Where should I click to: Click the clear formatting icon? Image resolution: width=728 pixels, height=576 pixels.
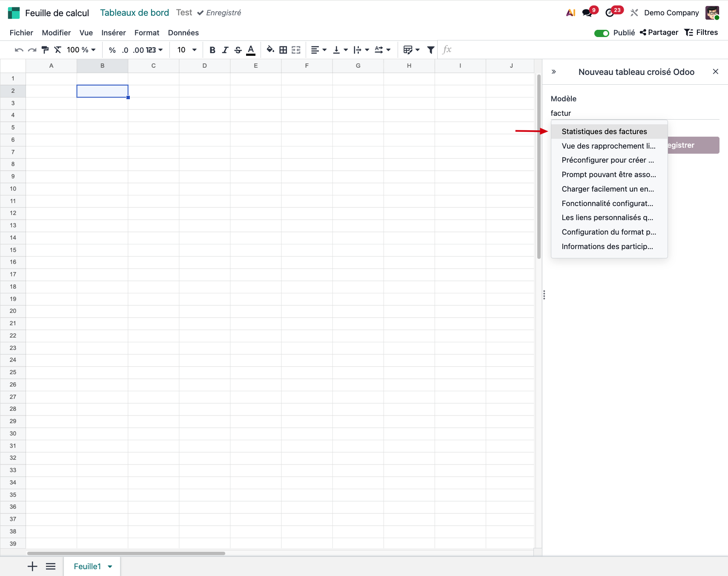coord(58,50)
